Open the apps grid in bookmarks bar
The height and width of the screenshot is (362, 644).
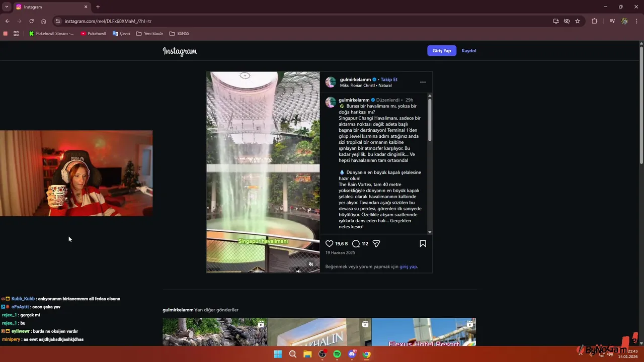16,34
